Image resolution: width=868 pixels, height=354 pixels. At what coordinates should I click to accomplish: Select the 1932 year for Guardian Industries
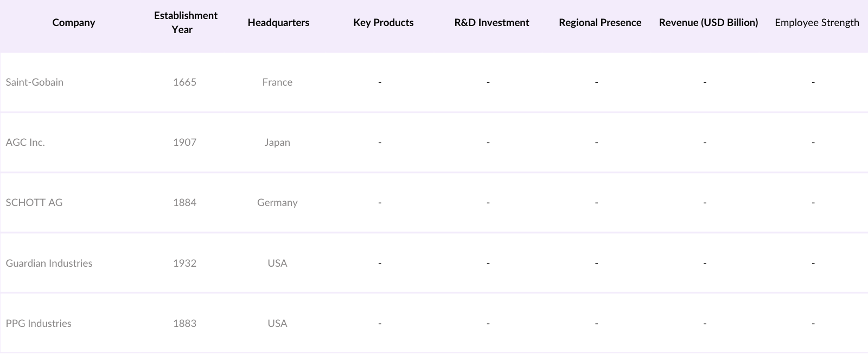[184, 263]
